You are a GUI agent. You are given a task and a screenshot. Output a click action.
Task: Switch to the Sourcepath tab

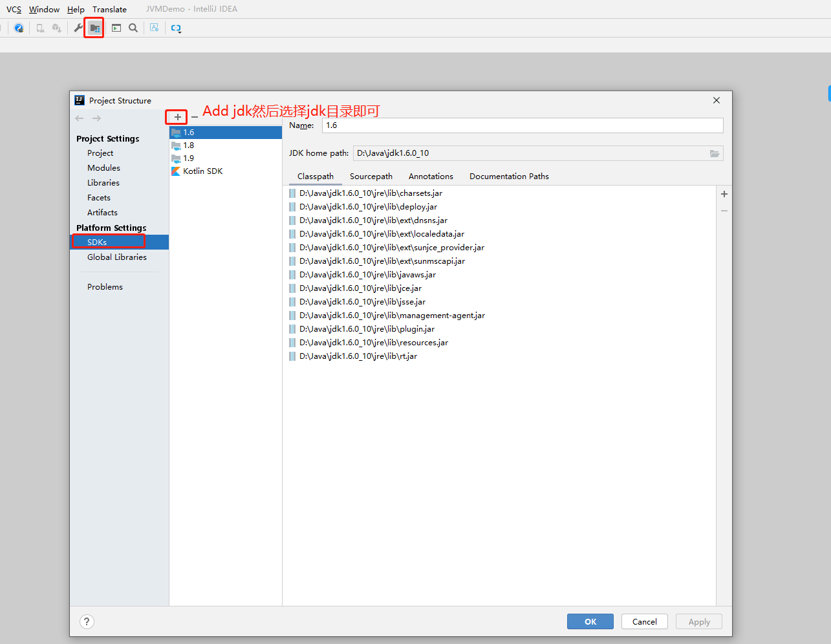pyautogui.click(x=371, y=176)
